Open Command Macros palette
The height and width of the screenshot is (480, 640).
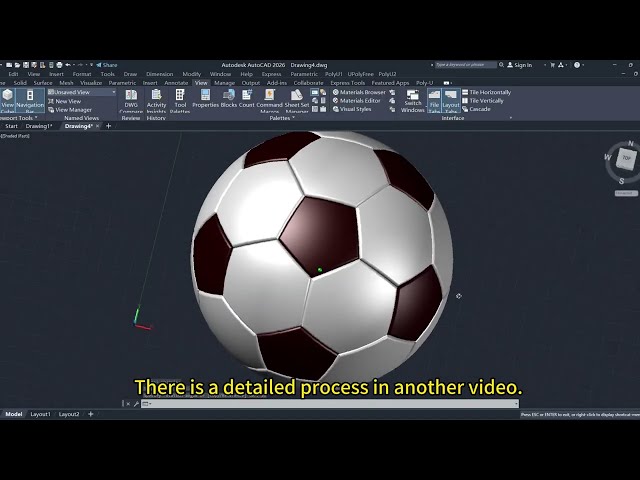[x=269, y=101]
